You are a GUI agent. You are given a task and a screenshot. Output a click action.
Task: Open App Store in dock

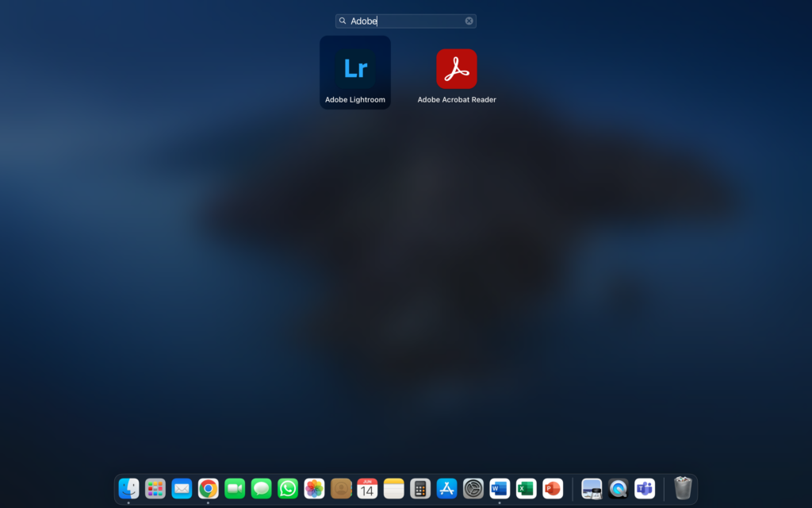tap(447, 488)
